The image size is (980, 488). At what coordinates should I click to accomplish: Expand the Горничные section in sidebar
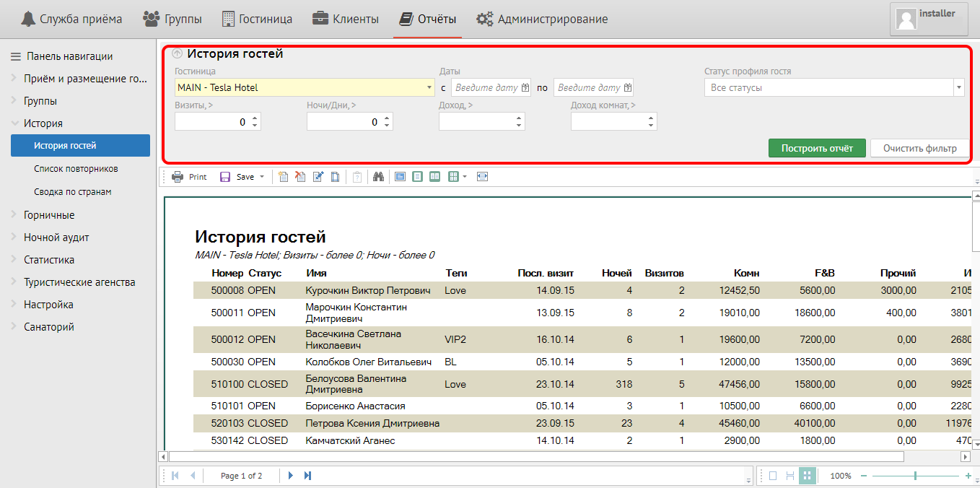click(49, 215)
